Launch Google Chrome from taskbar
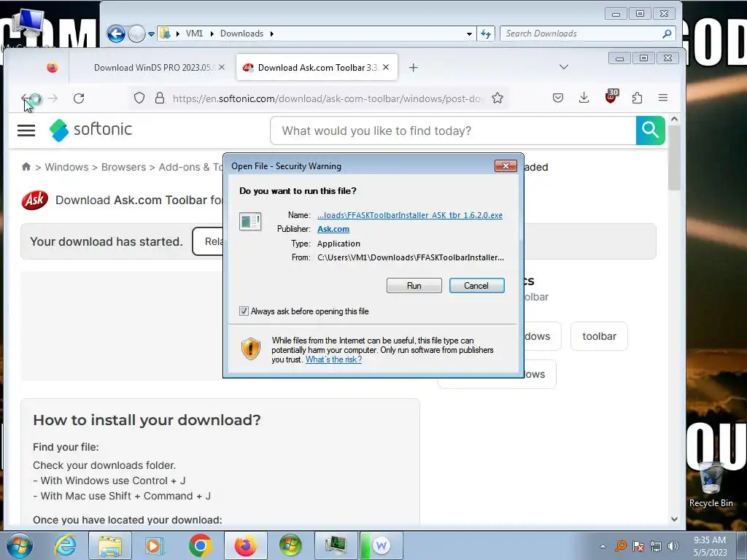Viewport: 747px width, 560px height. pos(200,545)
